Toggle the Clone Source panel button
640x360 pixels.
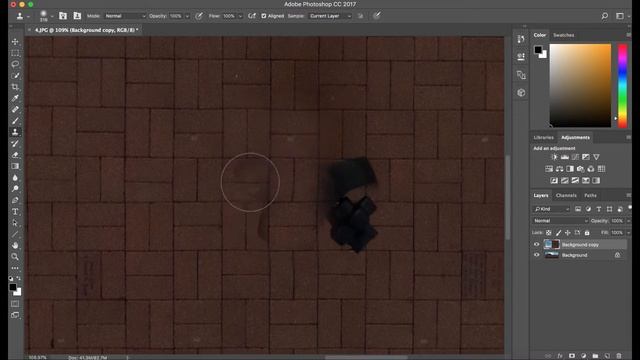[x=77, y=16]
